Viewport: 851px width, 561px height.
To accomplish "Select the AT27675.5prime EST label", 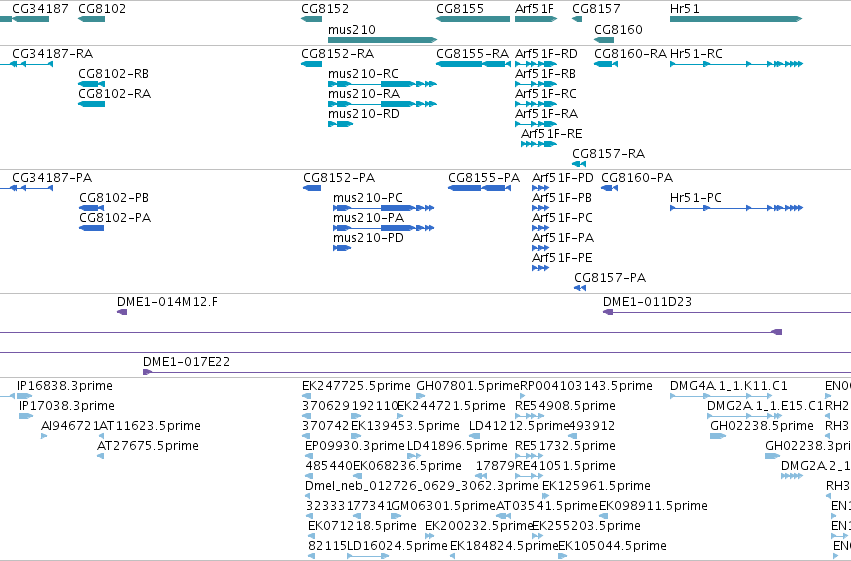I will 148,447.
